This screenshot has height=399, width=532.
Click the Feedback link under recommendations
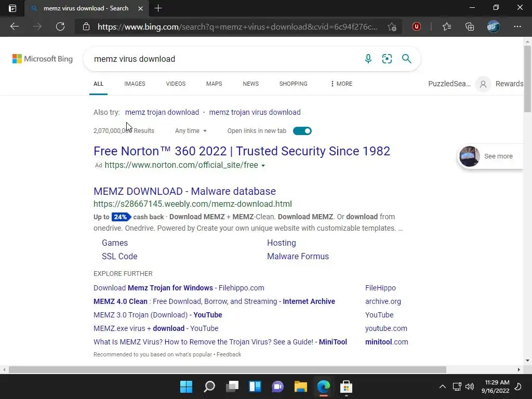229,354
